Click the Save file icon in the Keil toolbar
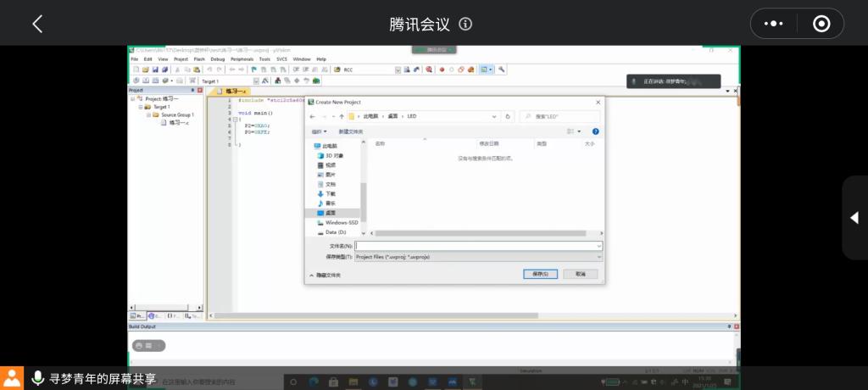868x390 pixels. [x=155, y=70]
